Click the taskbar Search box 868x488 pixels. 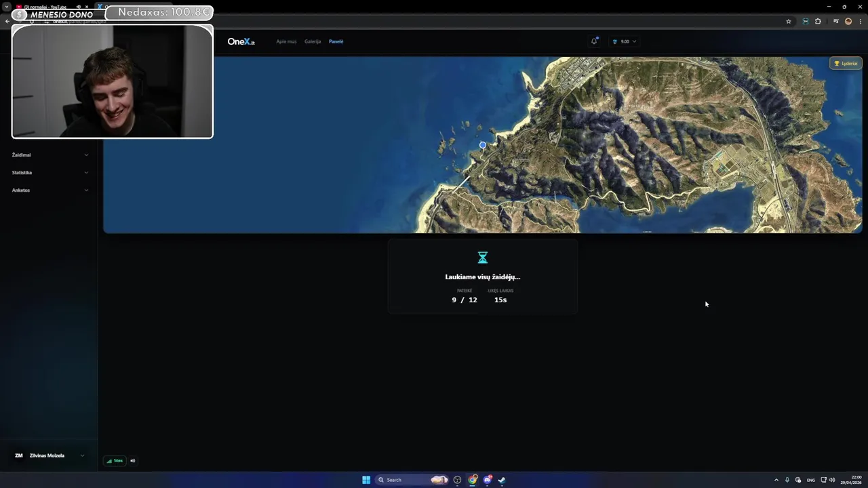coord(412,480)
